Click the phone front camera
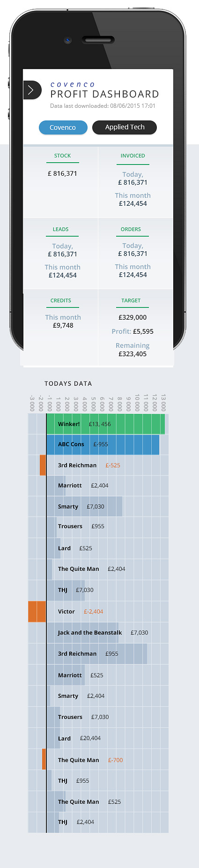The image size is (199, 868). coord(68,40)
